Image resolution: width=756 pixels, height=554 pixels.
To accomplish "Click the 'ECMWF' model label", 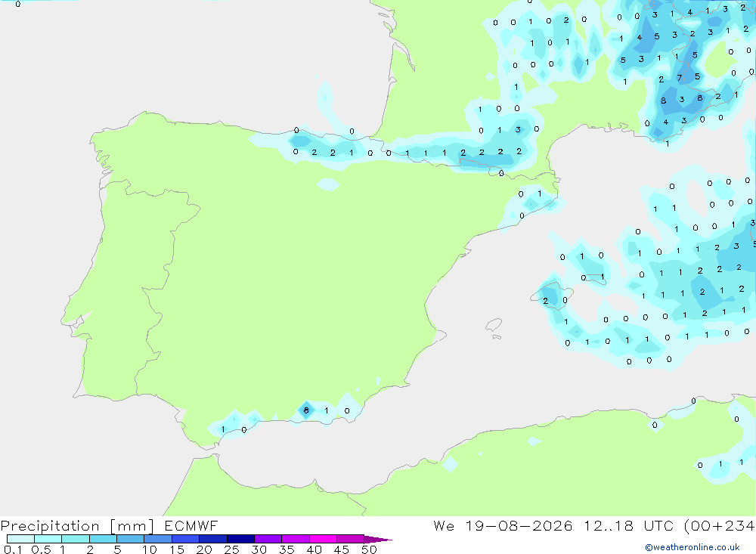I will pyautogui.click(x=191, y=525).
